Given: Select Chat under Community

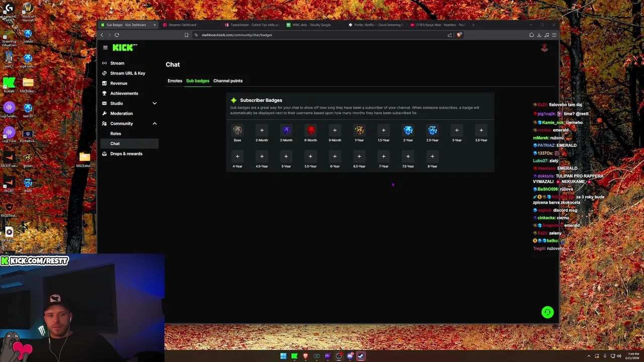Looking at the screenshot, I should (x=129, y=143).
